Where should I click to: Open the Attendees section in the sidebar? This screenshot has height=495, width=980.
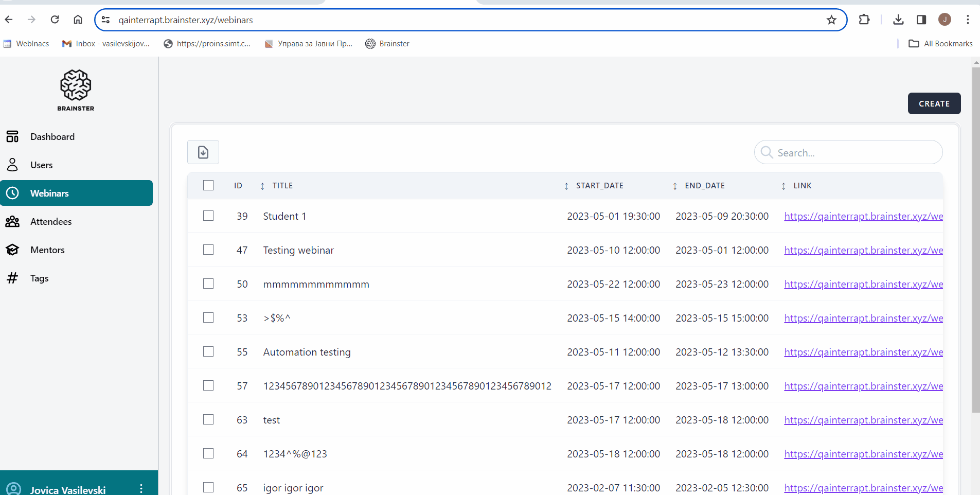point(51,222)
